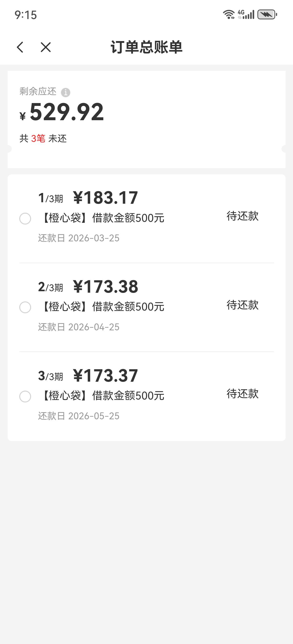Tap the 还款日 2026-03-25 due date

coord(79,238)
